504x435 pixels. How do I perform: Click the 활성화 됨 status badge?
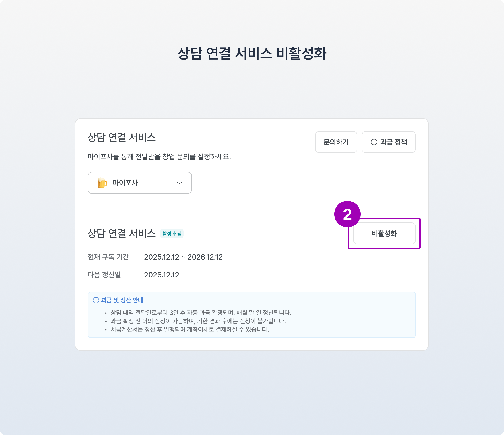(x=172, y=233)
